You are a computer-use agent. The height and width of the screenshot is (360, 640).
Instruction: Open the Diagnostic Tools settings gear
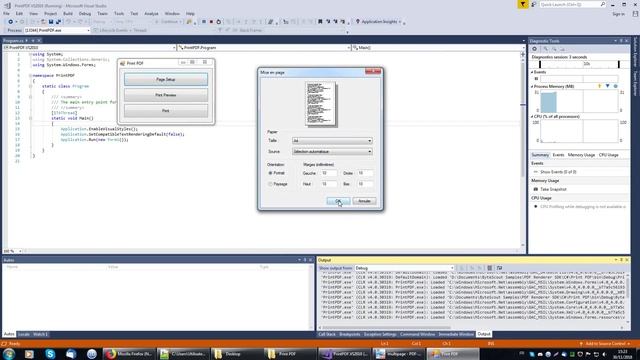pyautogui.click(x=534, y=49)
